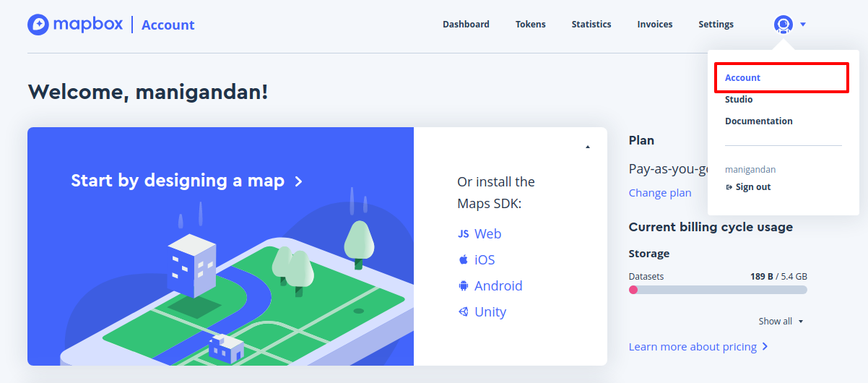Click the sign out arrow icon
This screenshot has height=383, width=868.
pyautogui.click(x=729, y=187)
